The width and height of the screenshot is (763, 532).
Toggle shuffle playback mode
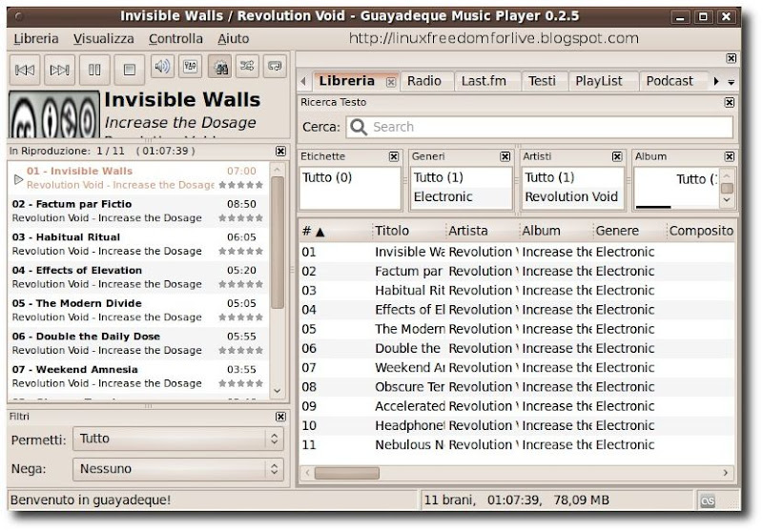(x=248, y=67)
